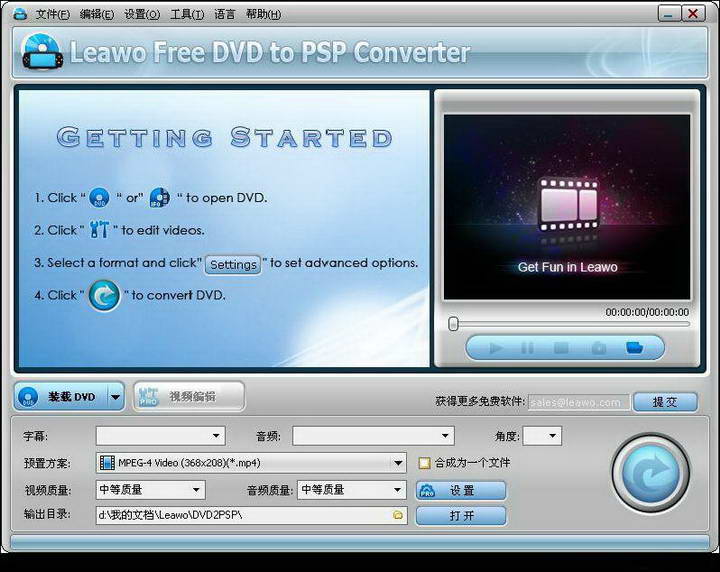Pause the preview playback
Viewport: 720px width, 572px height.
[x=527, y=348]
